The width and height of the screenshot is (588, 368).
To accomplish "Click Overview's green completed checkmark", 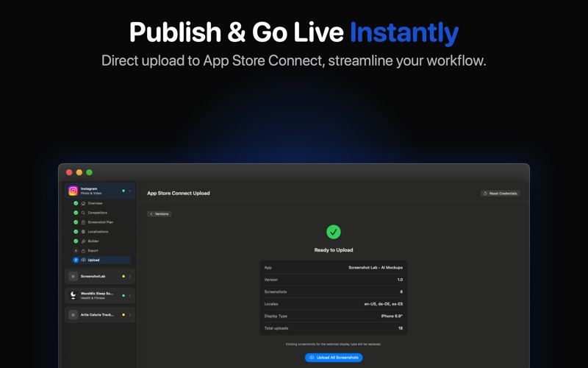I will coord(76,203).
